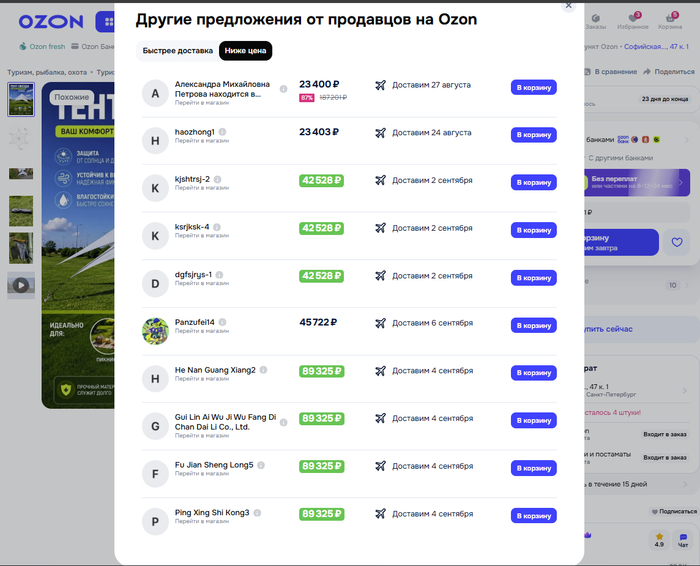Click the Panzufei14 seller avatar
Screen dimensions: 700x566
tap(155, 331)
